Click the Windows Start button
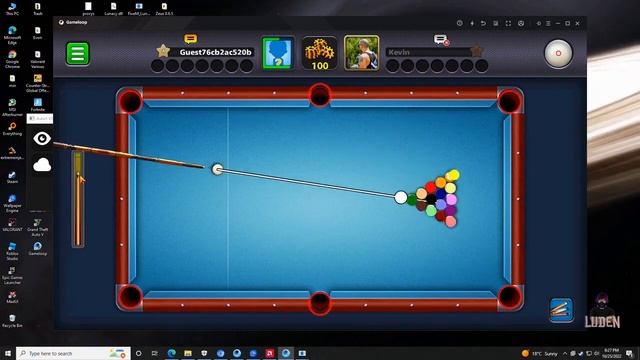This screenshot has width=640, height=360. pyautogui.click(x=7, y=353)
